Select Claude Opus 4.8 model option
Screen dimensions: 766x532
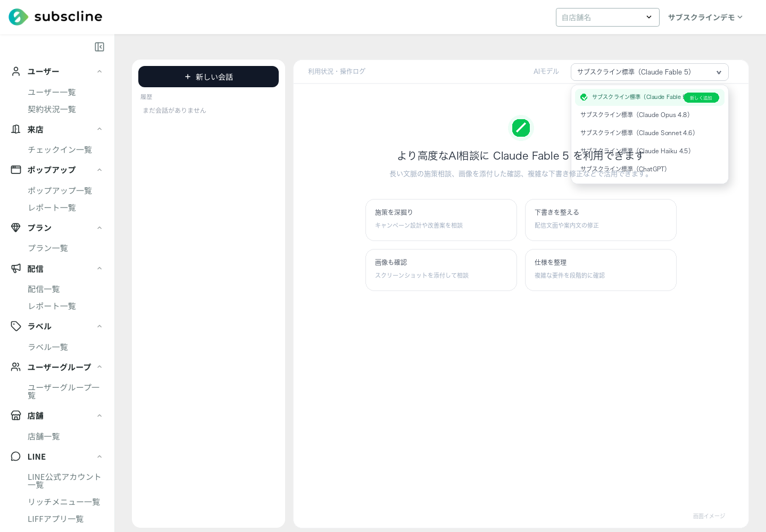pyautogui.click(x=650, y=115)
